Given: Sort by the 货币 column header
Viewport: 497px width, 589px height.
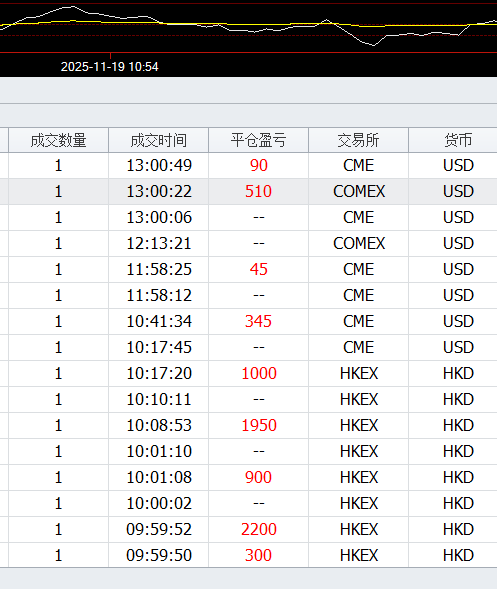Looking at the screenshot, I should click(453, 140).
